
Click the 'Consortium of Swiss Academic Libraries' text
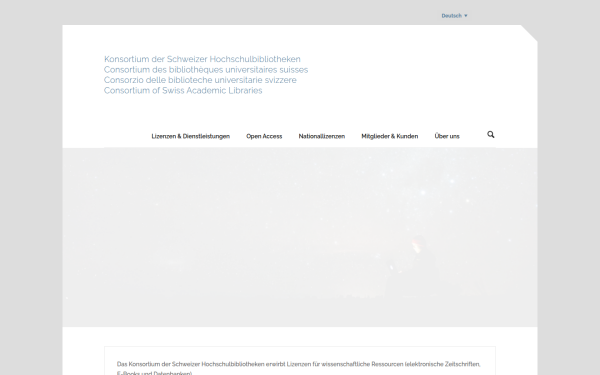click(x=183, y=90)
